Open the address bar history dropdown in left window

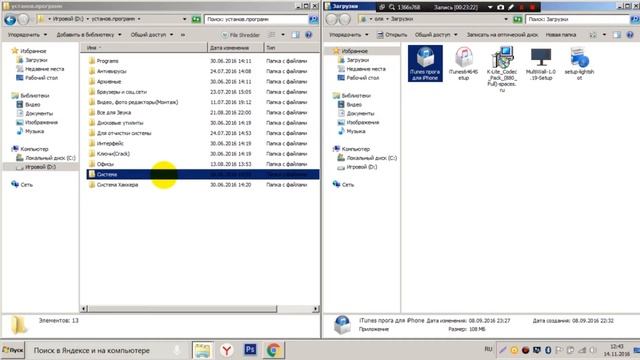[x=184, y=19]
